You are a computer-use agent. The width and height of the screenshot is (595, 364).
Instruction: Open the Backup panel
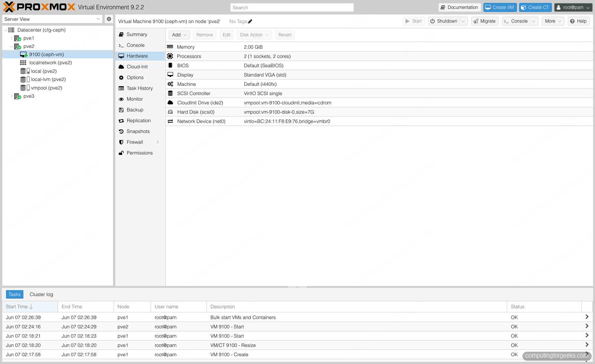click(x=140, y=110)
